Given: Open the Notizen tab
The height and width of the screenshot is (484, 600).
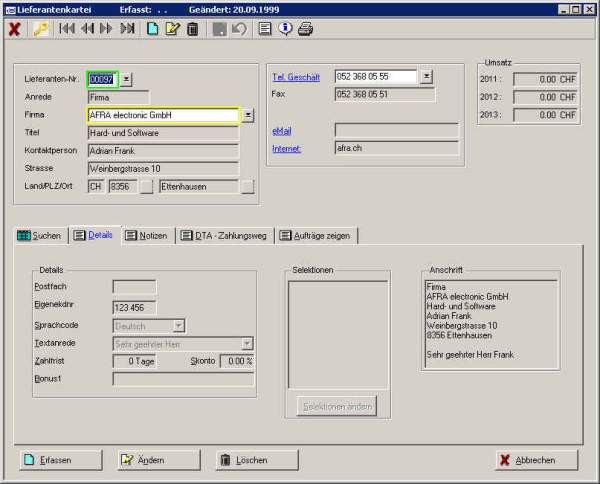Looking at the screenshot, I should click(x=146, y=235).
